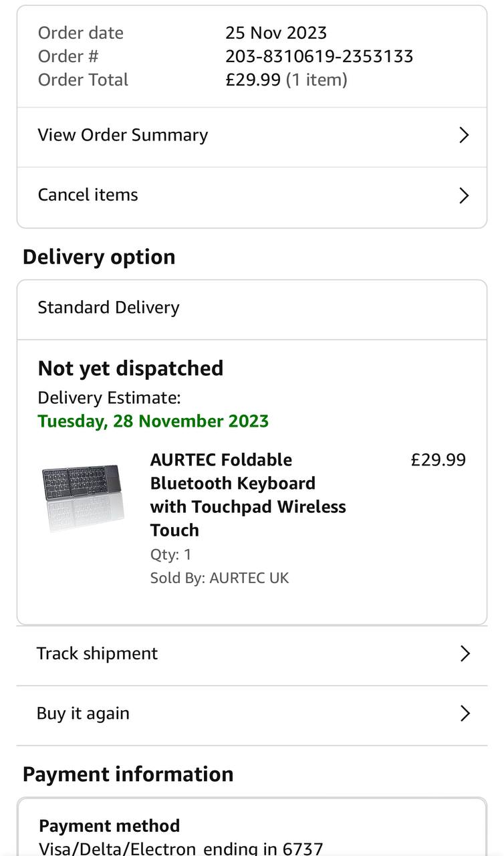Screen dimensions: 504x856
Task: Open the AURTEC keyboard product thumbnail
Action: point(84,498)
